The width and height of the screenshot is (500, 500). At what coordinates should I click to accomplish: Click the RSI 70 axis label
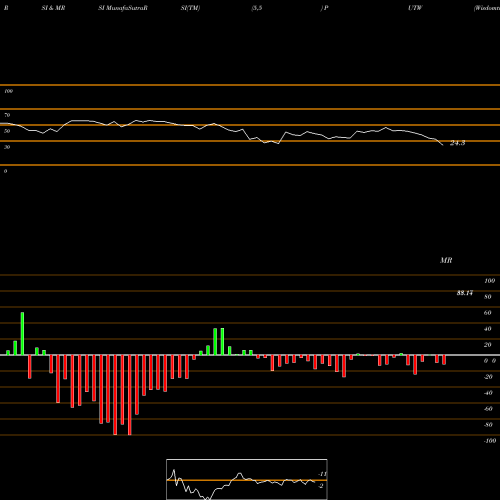pyautogui.click(x=7, y=115)
